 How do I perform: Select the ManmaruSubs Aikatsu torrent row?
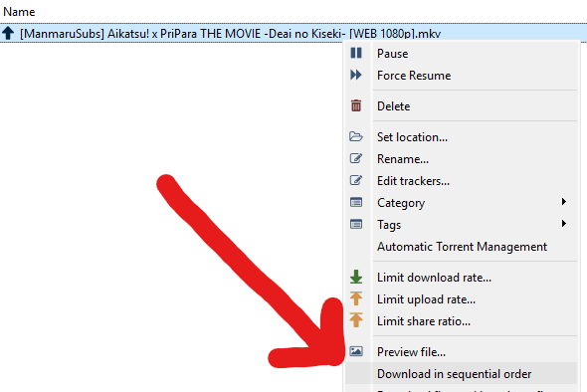293,33
